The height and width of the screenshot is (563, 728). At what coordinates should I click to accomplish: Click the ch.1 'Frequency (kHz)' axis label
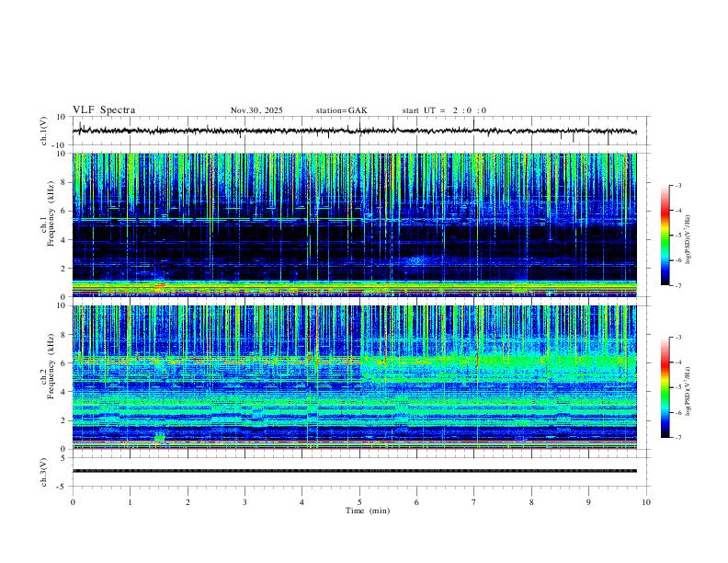[x=51, y=213]
